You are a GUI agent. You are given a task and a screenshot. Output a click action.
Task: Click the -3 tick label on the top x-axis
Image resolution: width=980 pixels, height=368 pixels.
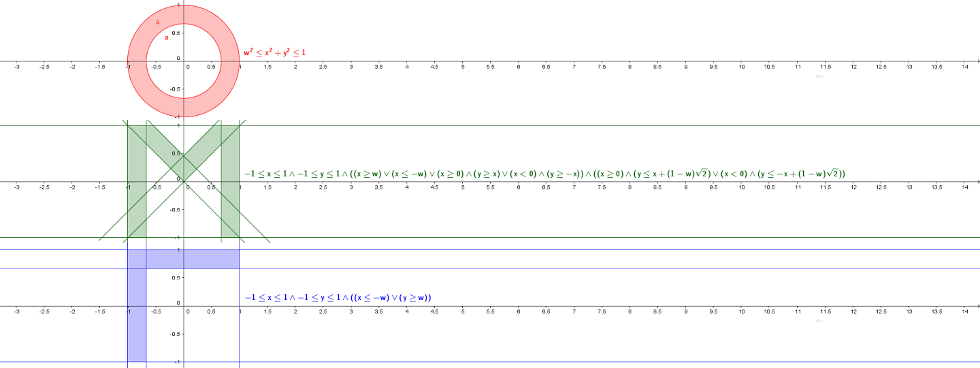16,67
